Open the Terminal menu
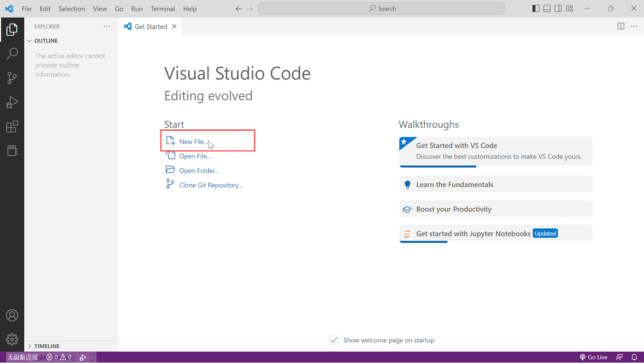 coord(163,8)
